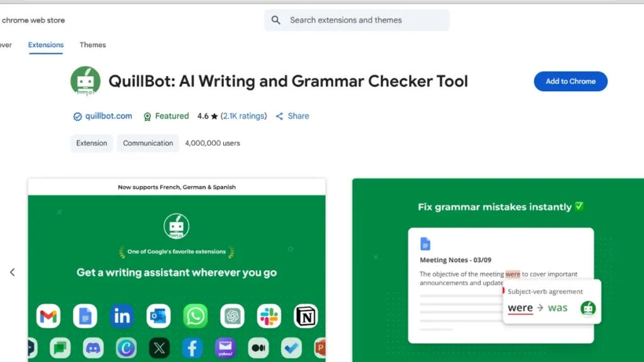Click the Notion icon in the promo image
The height and width of the screenshot is (362, 644).
[306, 316]
